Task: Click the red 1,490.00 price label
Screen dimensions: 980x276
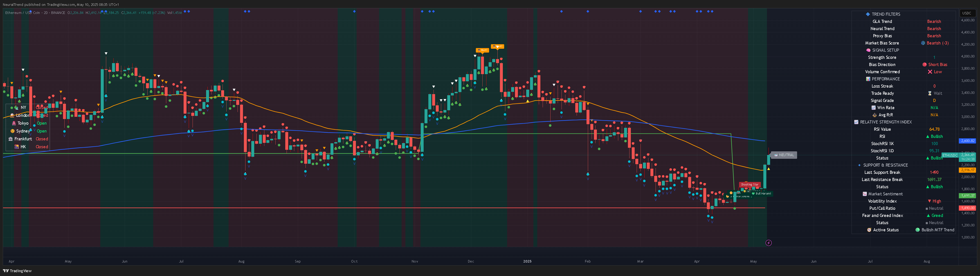Action: [x=967, y=208]
